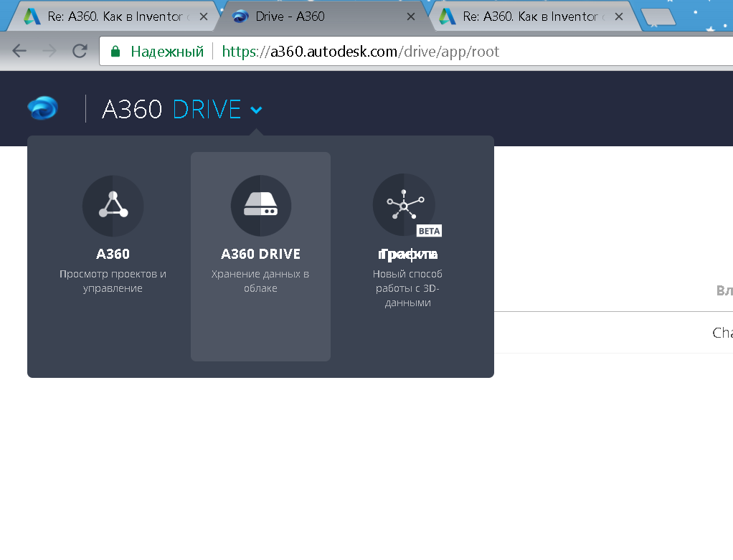Reload the page with the refresh icon

pyautogui.click(x=79, y=51)
